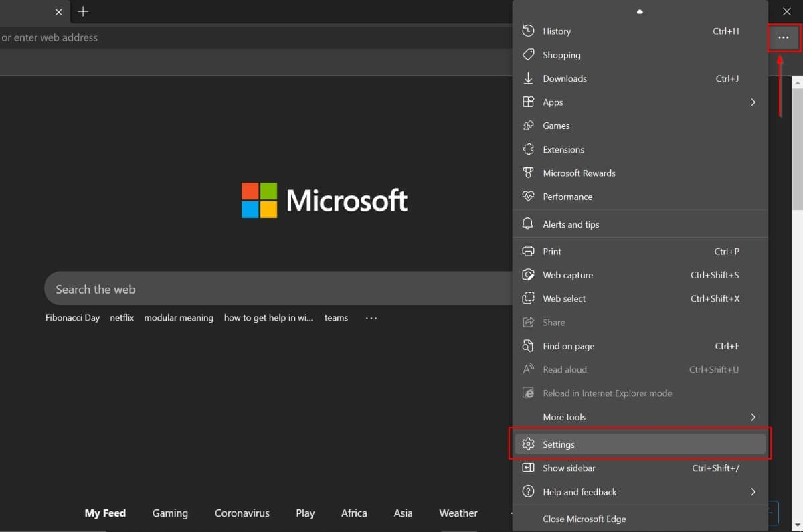Click the Find on page magnifier icon
Screen dimensions: 803x532
[x=528, y=346]
